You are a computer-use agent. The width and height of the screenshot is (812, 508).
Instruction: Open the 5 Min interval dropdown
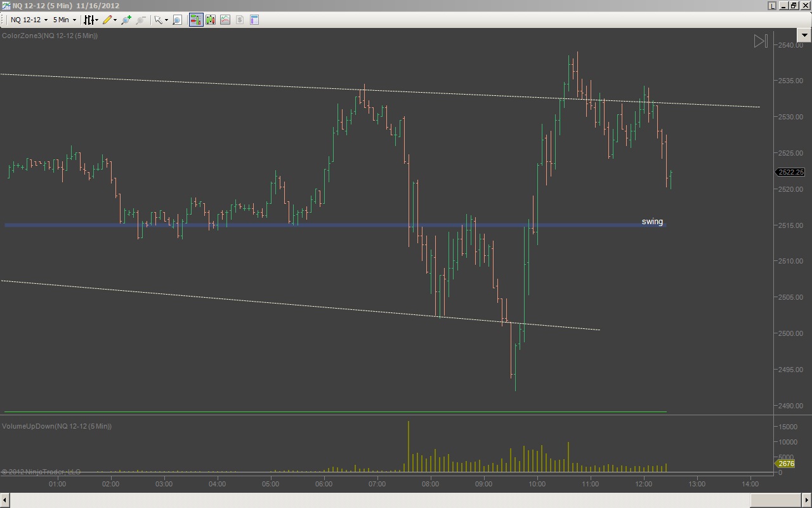pyautogui.click(x=64, y=20)
